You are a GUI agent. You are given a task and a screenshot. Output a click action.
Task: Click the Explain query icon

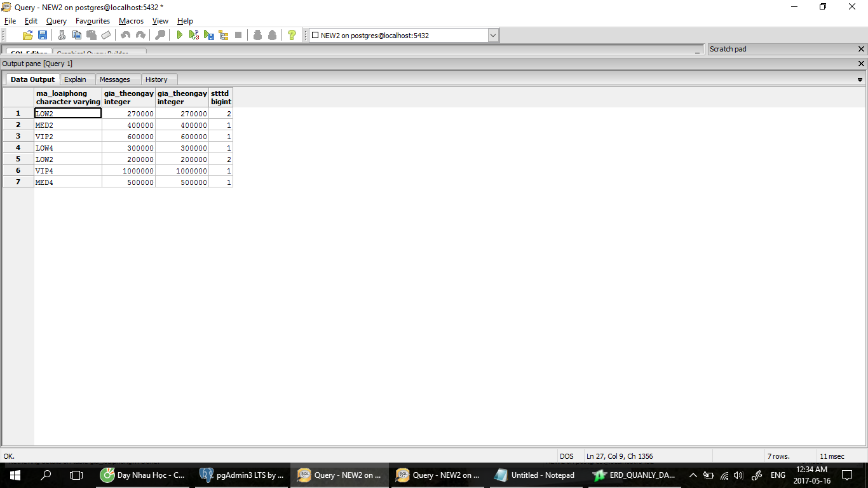point(224,36)
